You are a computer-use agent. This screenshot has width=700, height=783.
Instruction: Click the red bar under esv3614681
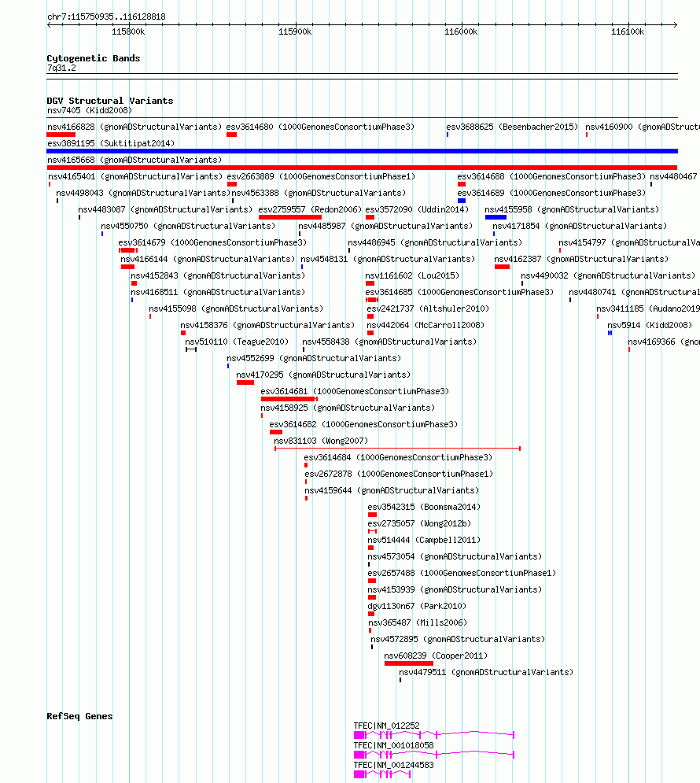click(x=289, y=399)
